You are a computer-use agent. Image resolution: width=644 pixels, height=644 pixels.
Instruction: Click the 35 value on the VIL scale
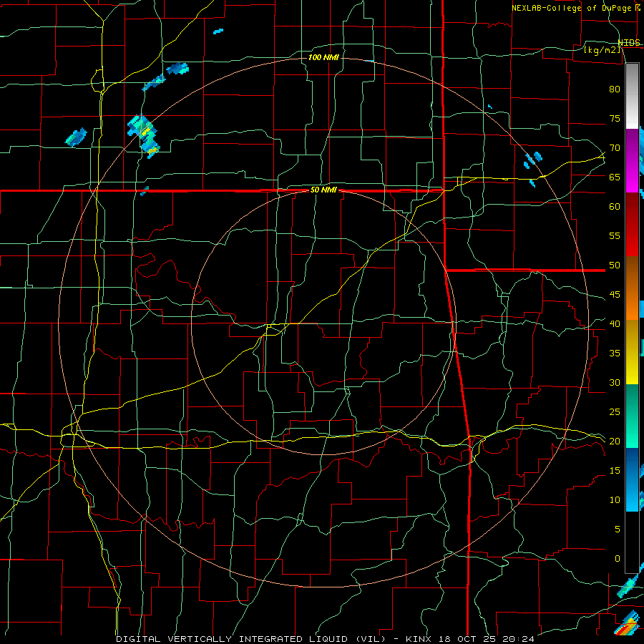coord(615,353)
